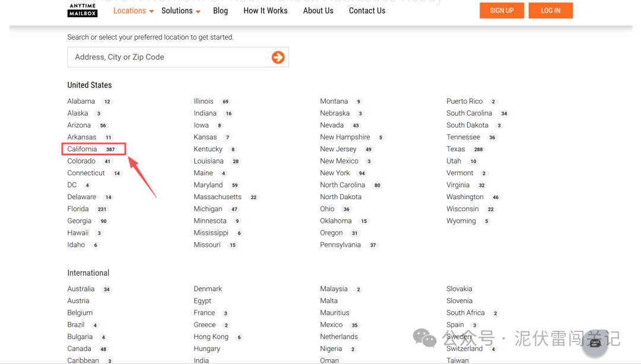
Task: Choose Kentucky state link
Action: [x=208, y=149]
